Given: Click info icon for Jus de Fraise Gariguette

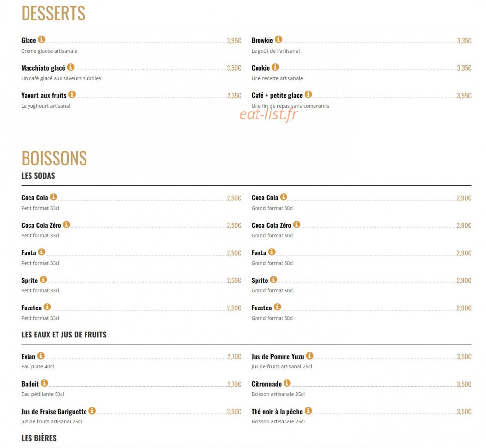Looking at the screenshot, I should [x=92, y=411].
